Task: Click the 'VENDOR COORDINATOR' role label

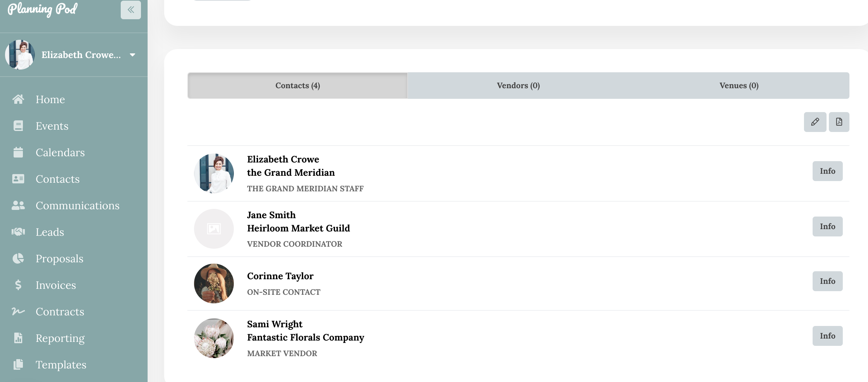Action: pyautogui.click(x=295, y=244)
